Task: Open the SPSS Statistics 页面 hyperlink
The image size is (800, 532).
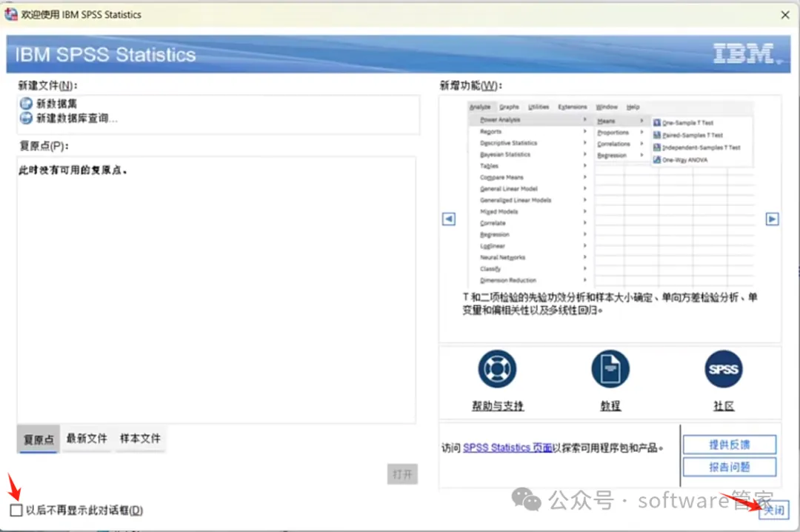Action: tap(507, 448)
